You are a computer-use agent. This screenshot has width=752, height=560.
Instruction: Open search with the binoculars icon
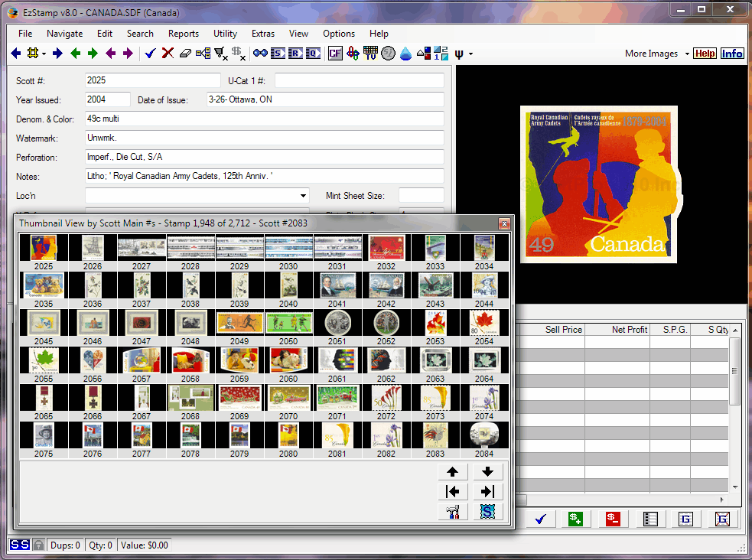click(x=260, y=54)
